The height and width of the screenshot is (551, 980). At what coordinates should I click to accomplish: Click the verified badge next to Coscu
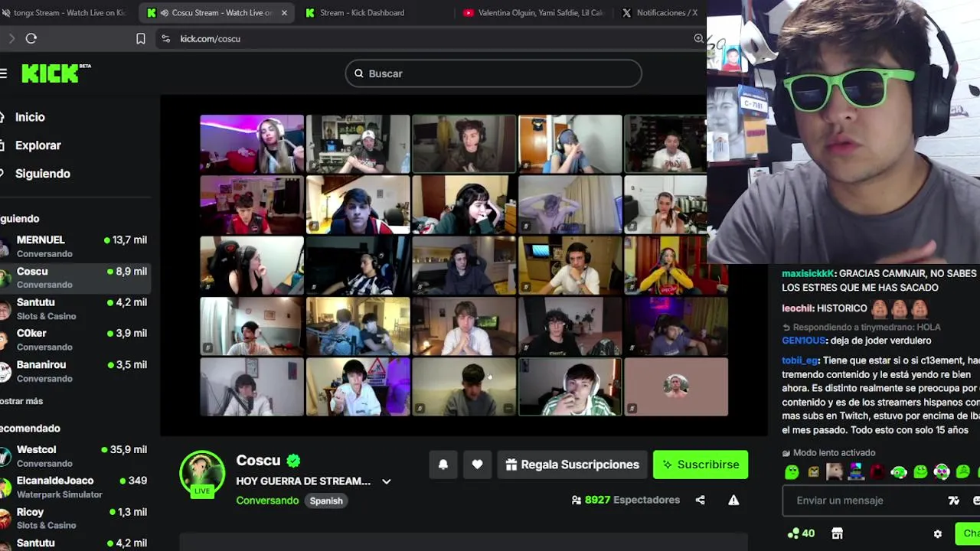(293, 461)
